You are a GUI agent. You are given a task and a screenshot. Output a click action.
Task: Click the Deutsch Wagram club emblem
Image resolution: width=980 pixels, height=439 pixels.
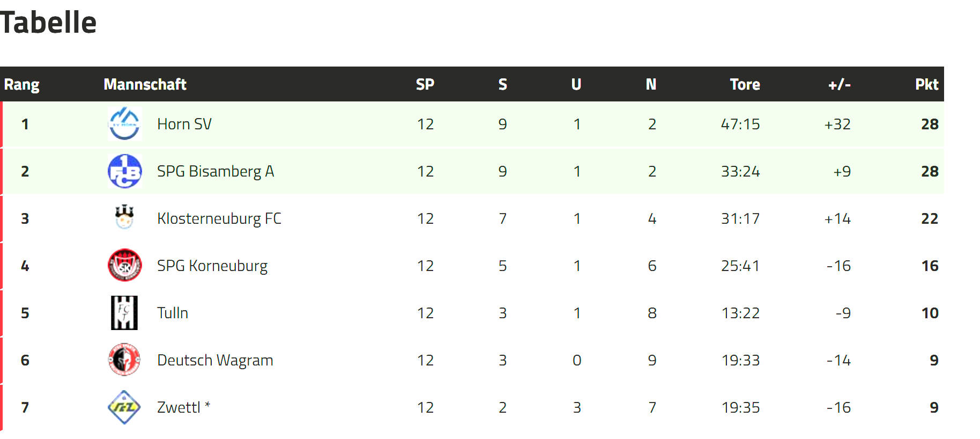[124, 360]
